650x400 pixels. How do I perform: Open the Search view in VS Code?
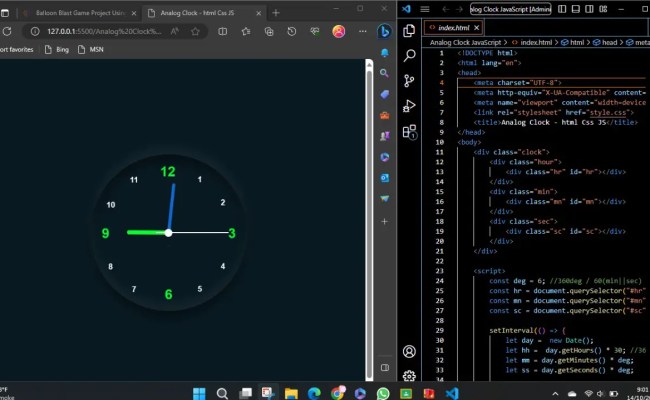click(x=409, y=55)
